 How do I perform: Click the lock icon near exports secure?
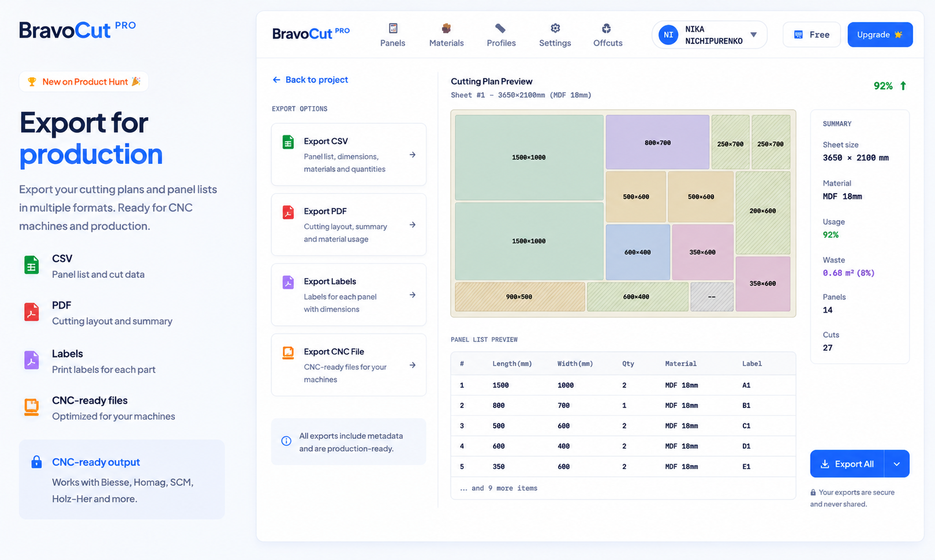click(813, 493)
